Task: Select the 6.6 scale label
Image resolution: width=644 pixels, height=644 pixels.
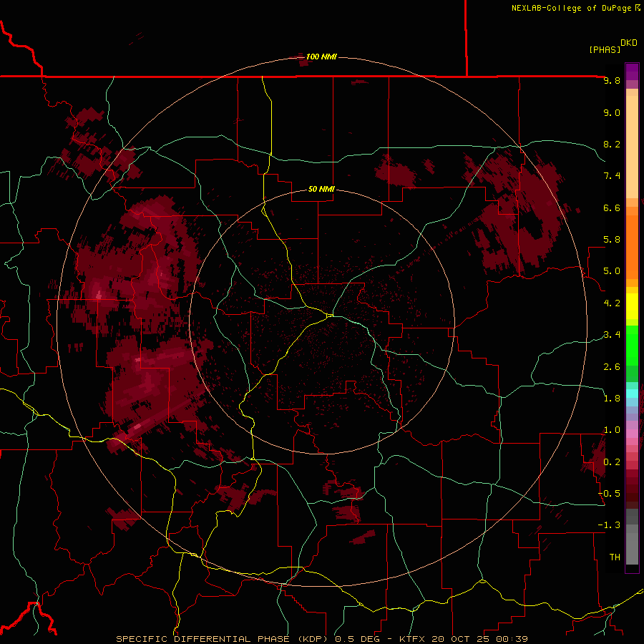Action: pyautogui.click(x=612, y=208)
